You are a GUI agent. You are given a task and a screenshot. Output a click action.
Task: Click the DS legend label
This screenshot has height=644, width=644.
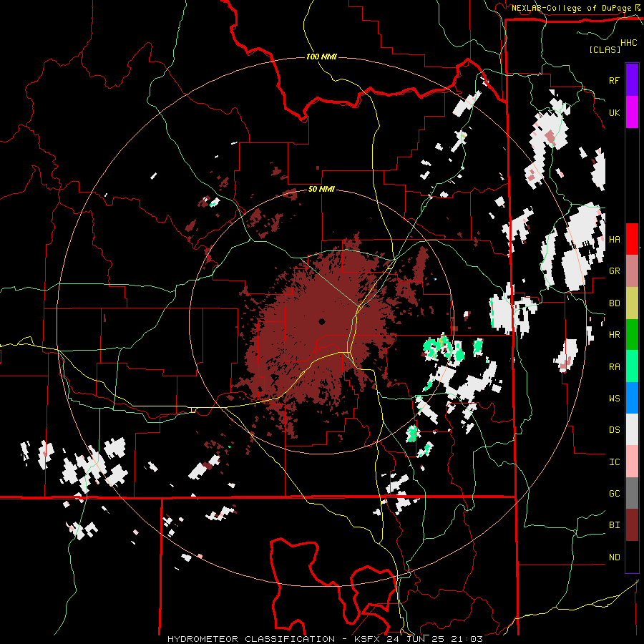tap(614, 430)
